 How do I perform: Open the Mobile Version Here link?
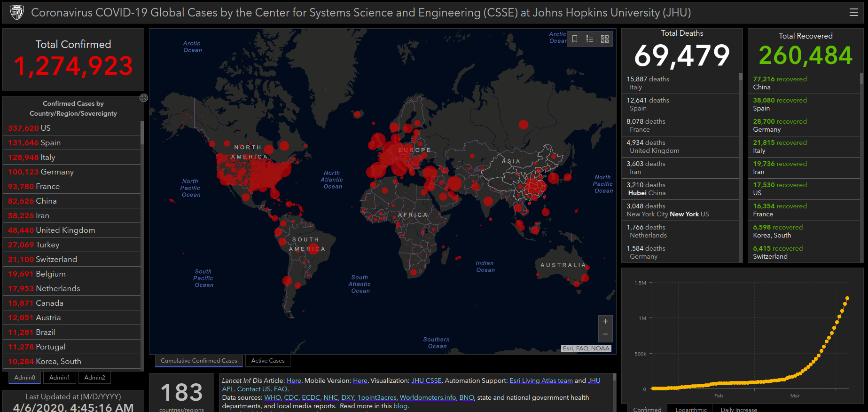coord(360,380)
